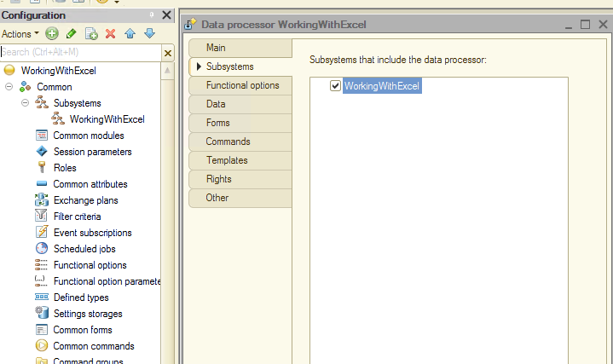Close the Data processor WorkingWithExcel window

604,25
